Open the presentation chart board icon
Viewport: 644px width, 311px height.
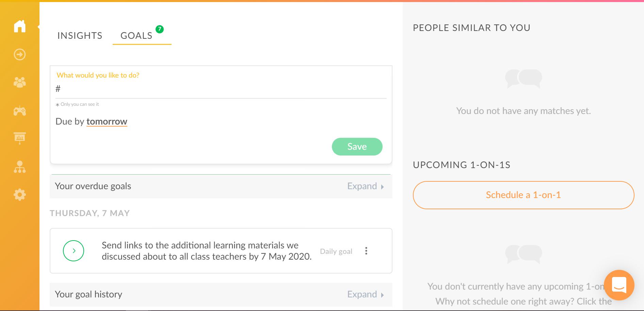point(20,138)
